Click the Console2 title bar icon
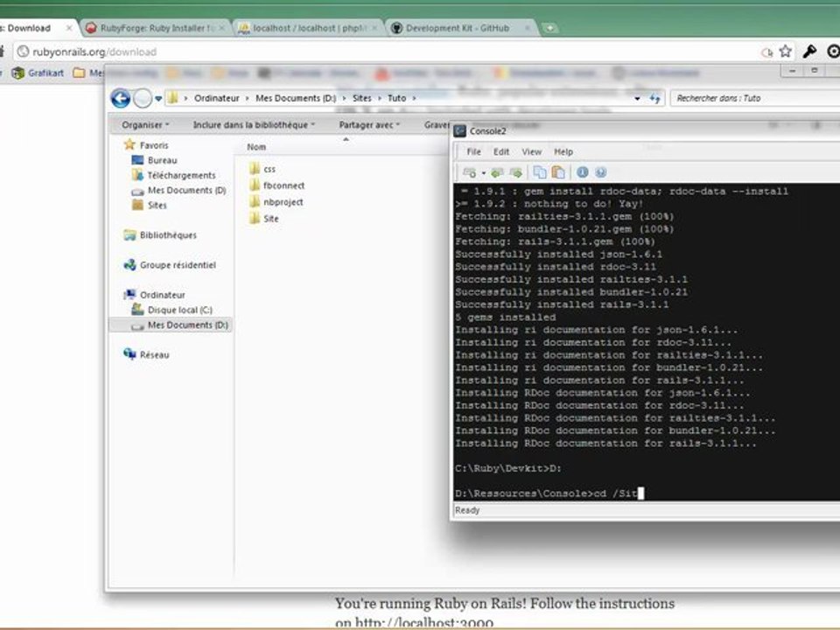The height and width of the screenshot is (630, 840). (x=459, y=131)
